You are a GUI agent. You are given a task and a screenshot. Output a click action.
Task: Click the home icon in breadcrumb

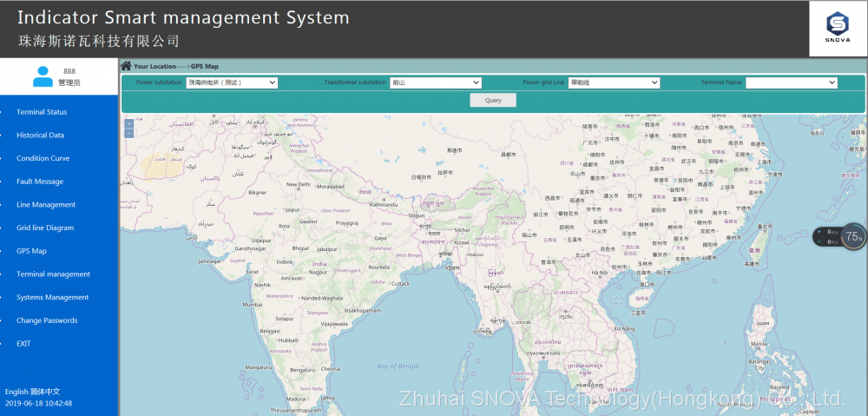(126, 66)
